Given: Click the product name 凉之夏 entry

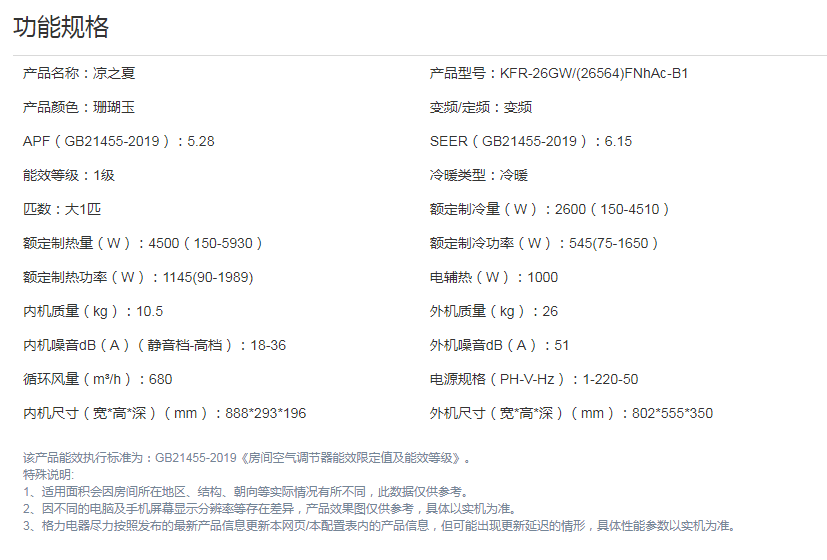Looking at the screenshot, I should point(79,73).
